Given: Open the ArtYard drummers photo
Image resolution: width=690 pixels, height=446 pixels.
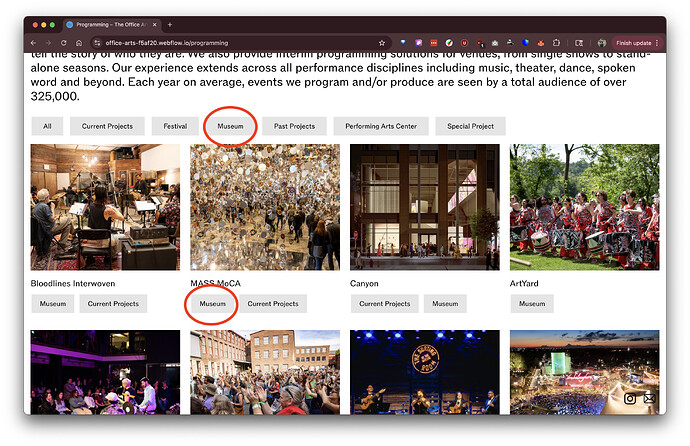Looking at the screenshot, I should coord(584,207).
